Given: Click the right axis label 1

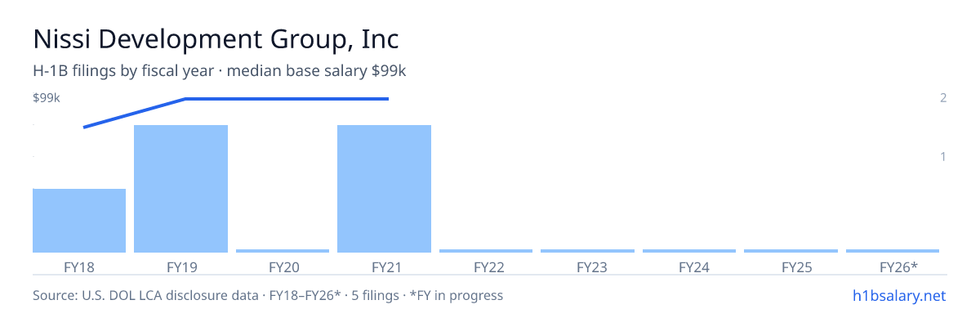Looking at the screenshot, I should tap(943, 156).
